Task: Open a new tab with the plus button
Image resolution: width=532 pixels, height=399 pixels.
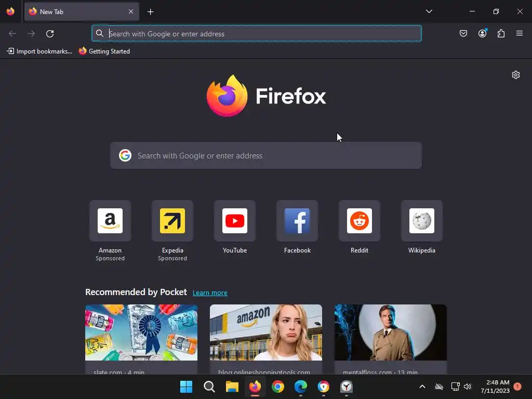Action: tap(150, 12)
